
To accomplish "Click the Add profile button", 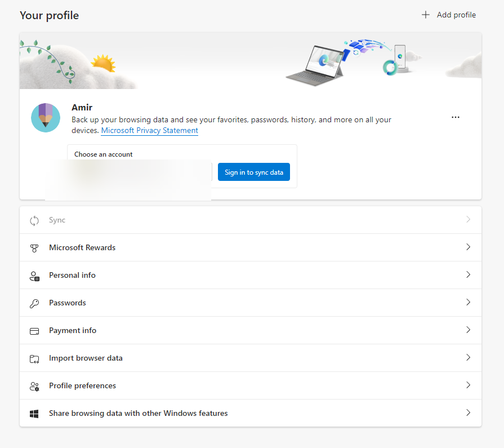I will pos(449,15).
